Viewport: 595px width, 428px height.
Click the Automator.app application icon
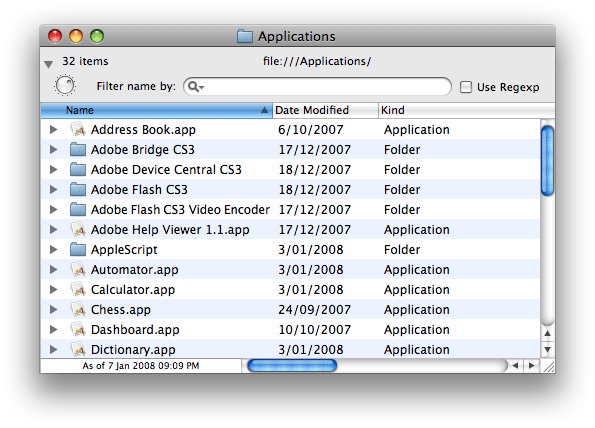(78, 269)
